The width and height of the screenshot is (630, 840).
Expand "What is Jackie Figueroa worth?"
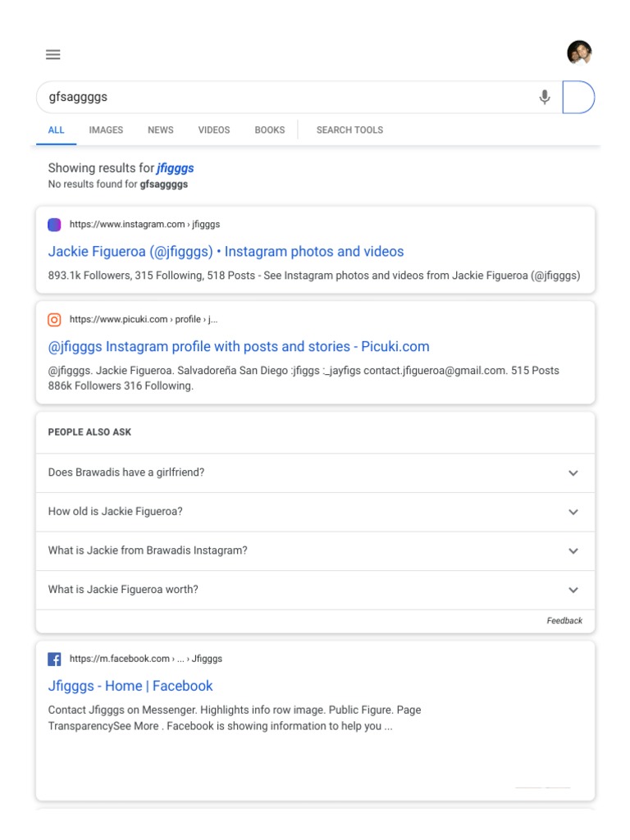click(573, 590)
